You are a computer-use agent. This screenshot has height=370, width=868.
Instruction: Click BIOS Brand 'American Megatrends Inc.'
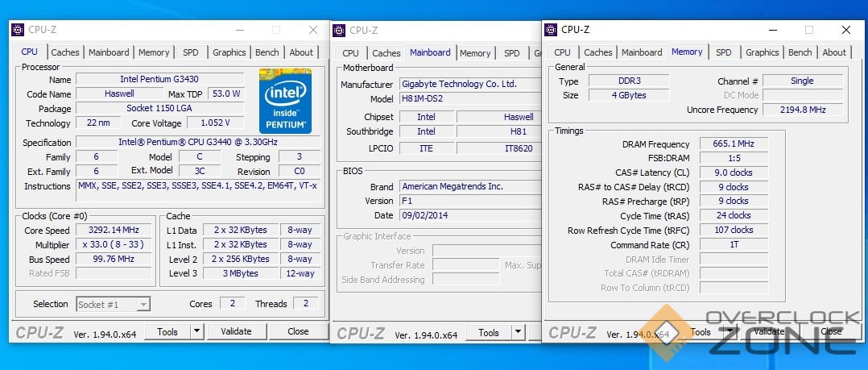[471, 187]
